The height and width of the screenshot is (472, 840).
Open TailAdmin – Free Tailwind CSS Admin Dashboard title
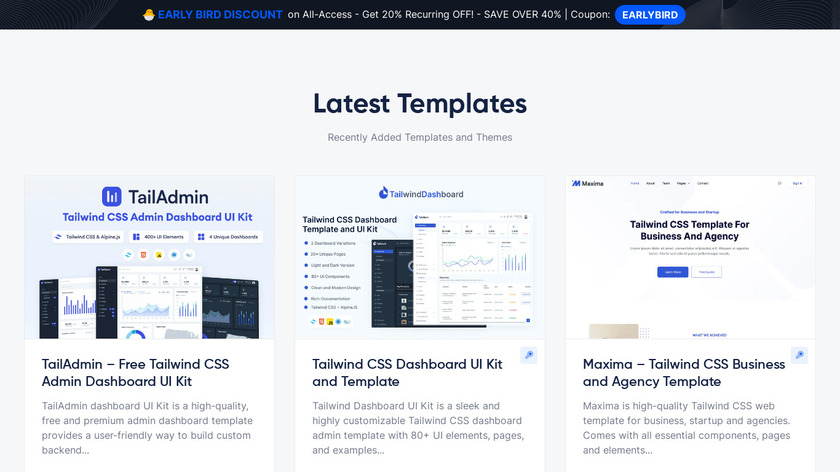point(136,373)
